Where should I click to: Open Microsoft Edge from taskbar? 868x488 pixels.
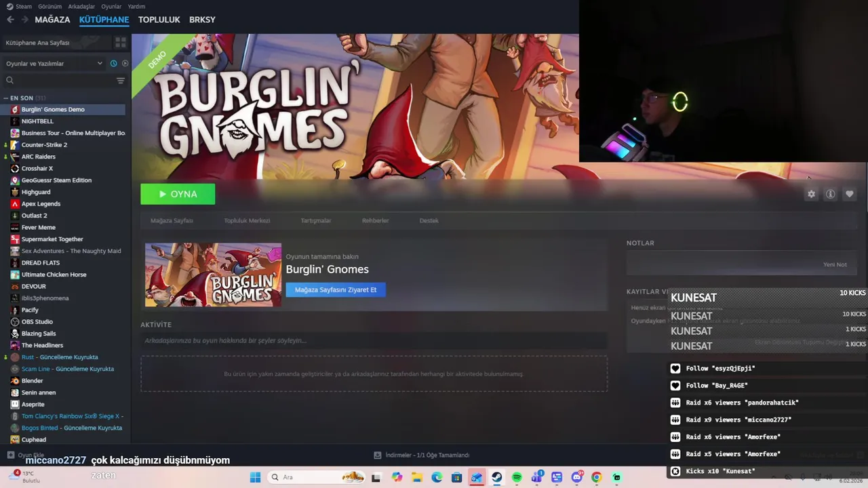tap(437, 477)
